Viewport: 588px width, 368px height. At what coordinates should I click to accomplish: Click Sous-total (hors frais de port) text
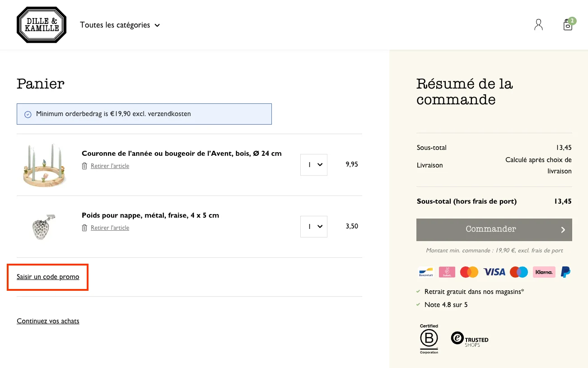tap(467, 201)
